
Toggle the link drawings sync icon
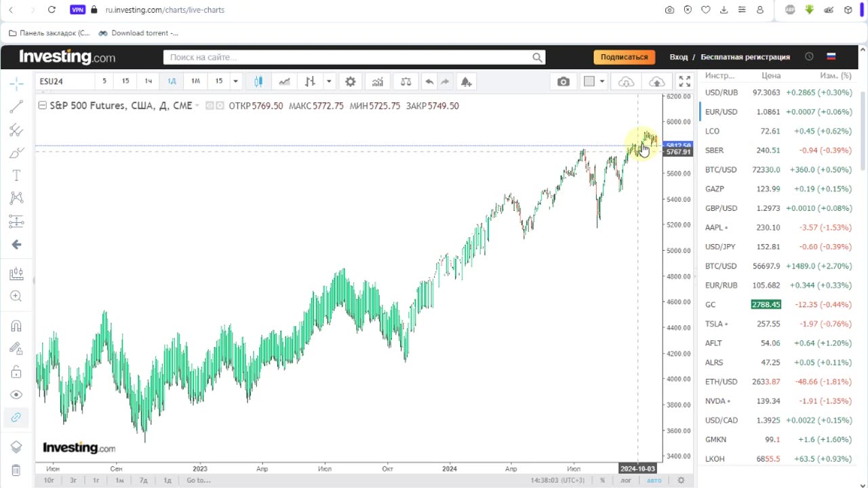pyautogui.click(x=16, y=418)
